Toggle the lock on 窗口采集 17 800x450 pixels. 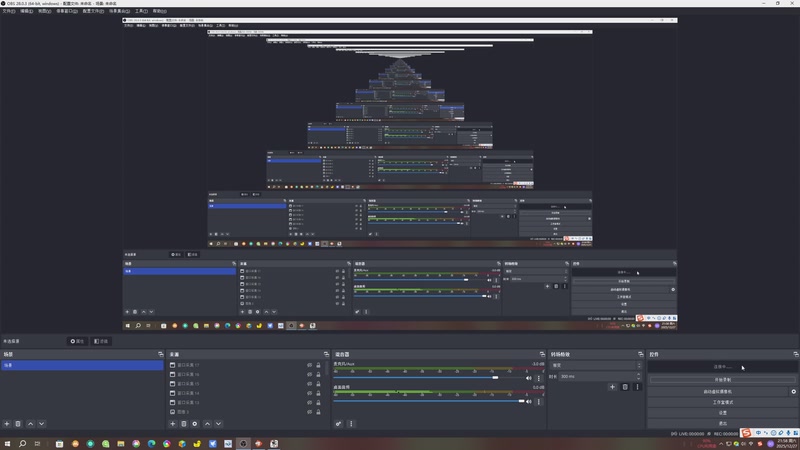pos(318,365)
